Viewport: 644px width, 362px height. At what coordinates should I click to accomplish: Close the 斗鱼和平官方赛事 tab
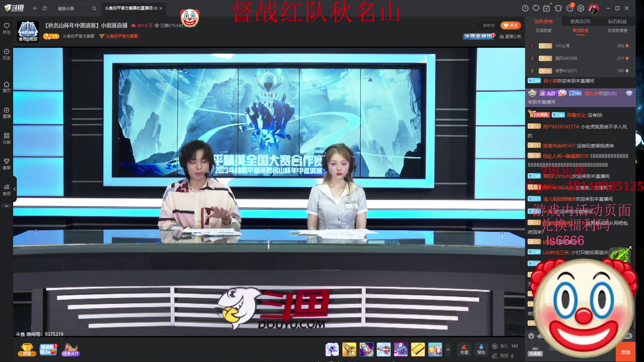tap(161, 8)
